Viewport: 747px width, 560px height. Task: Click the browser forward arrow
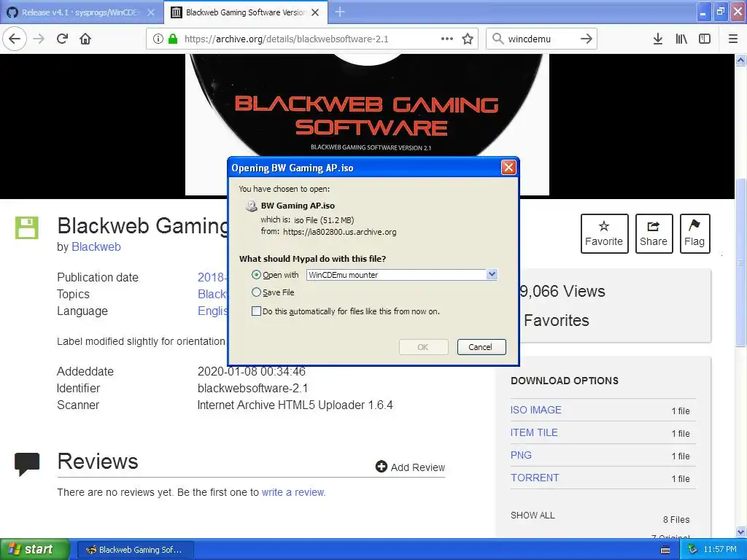(x=39, y=39)
